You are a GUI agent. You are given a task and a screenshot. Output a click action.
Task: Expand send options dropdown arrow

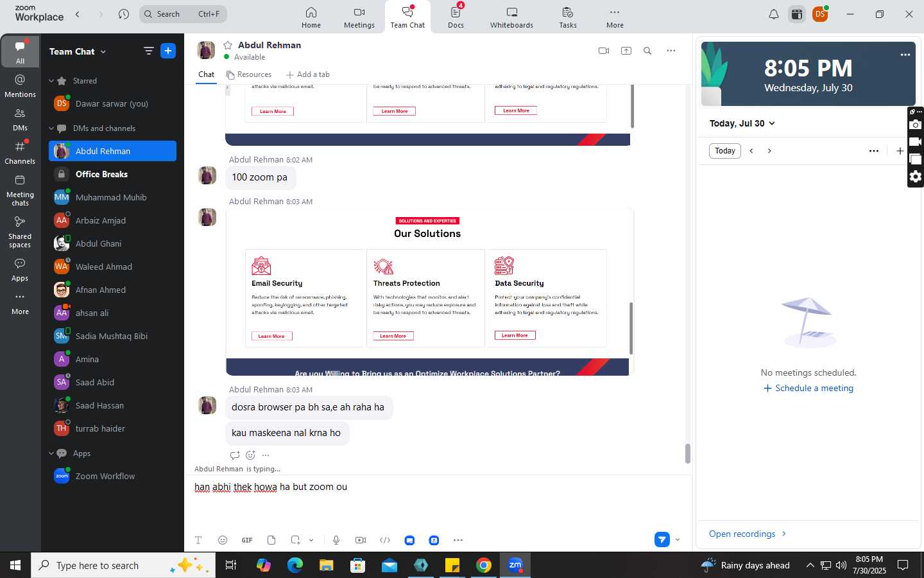coord(678,539)
